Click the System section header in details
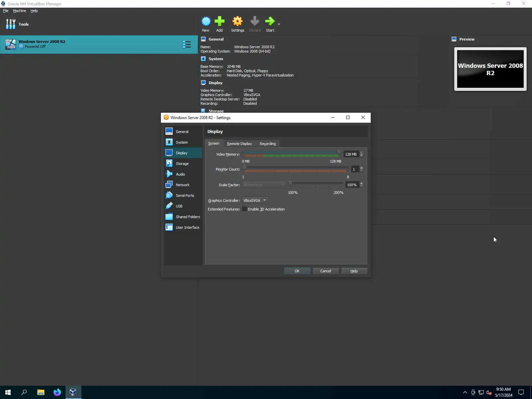This screenshot has height=399, width=532. point(216,59)
